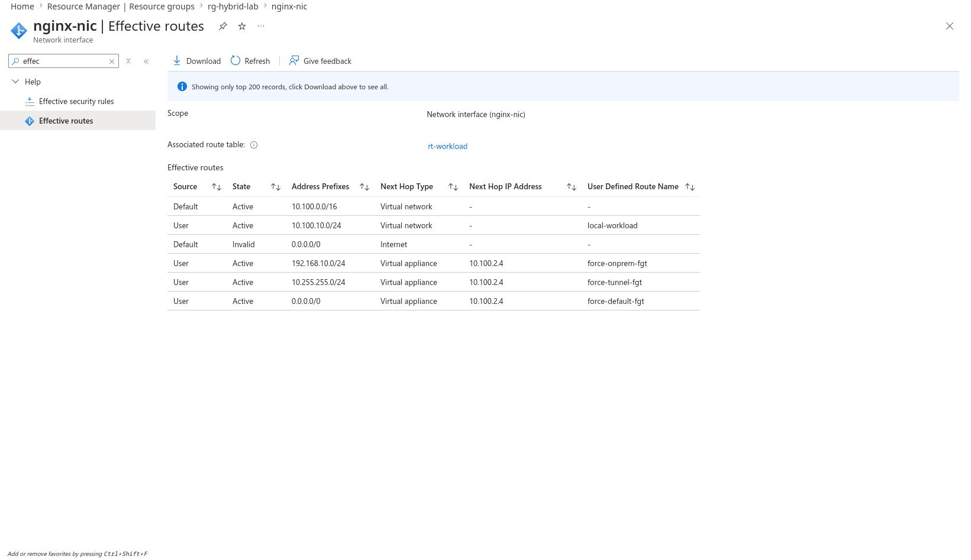The width and height of the screenshot is (971, 560).
Task: Click the Source column header
Action: pos(185,186)
